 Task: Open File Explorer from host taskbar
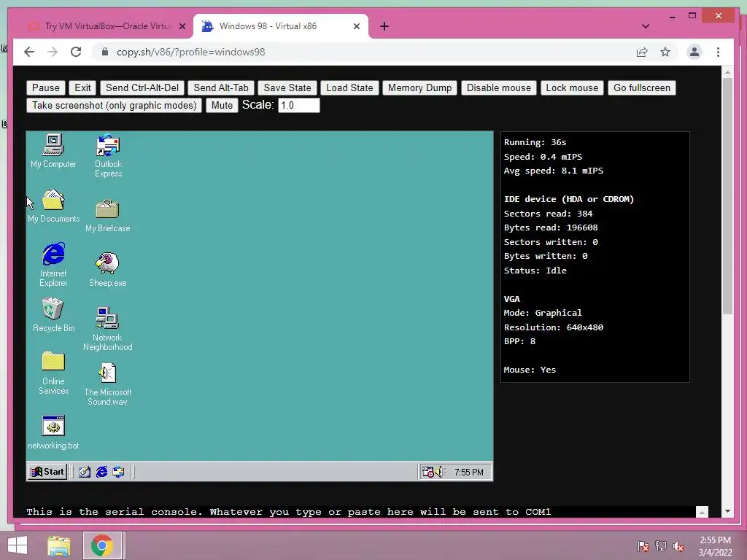click(58, 545)
